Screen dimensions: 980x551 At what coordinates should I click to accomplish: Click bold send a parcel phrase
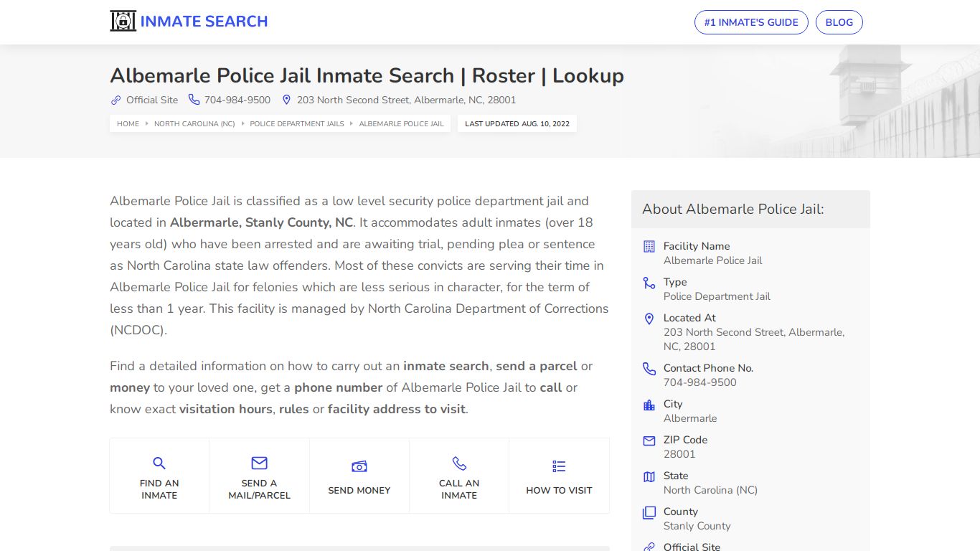537,366
